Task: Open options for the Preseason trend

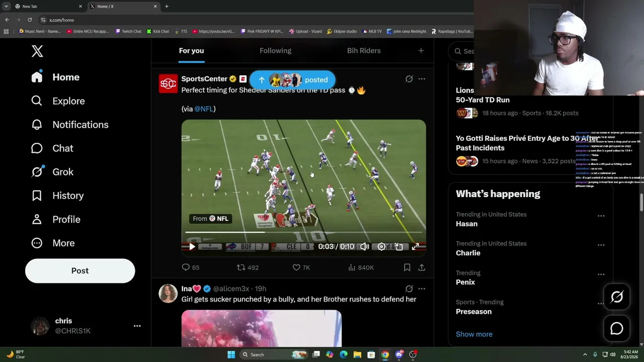Action: (601, 304)
